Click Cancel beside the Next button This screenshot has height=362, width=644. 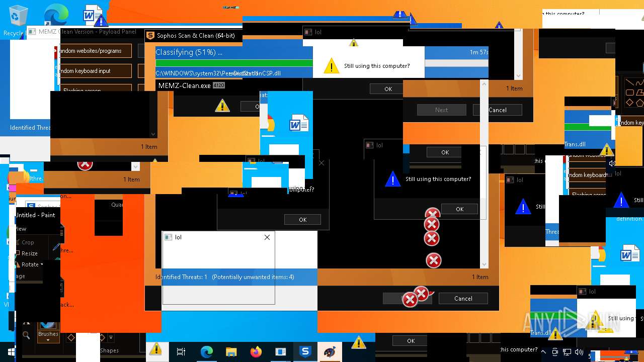(498, 110)
